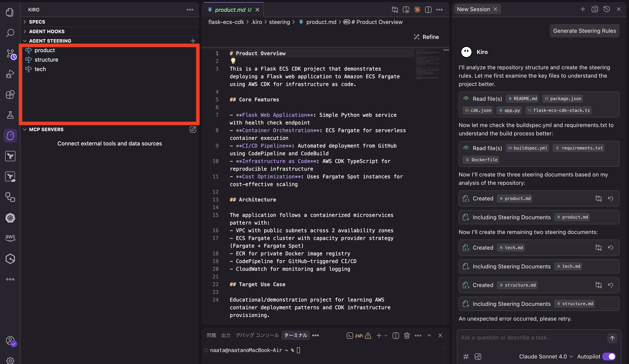Viewport: 629px width, 364px height.
Task: Expand the AGENT HOOKS section
Action: coord(47,31)
